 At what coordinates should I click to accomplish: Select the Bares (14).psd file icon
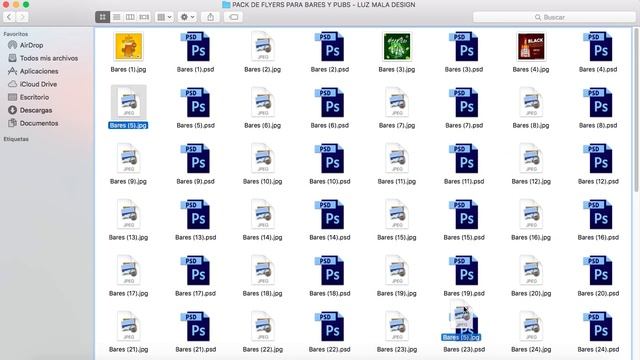click(330, 214)
